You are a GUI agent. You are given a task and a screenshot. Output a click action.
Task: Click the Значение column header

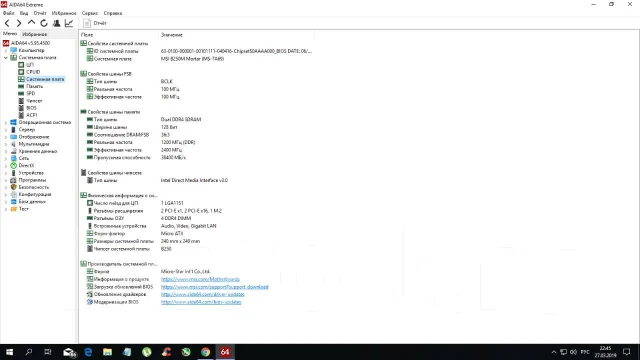point(171,35)
